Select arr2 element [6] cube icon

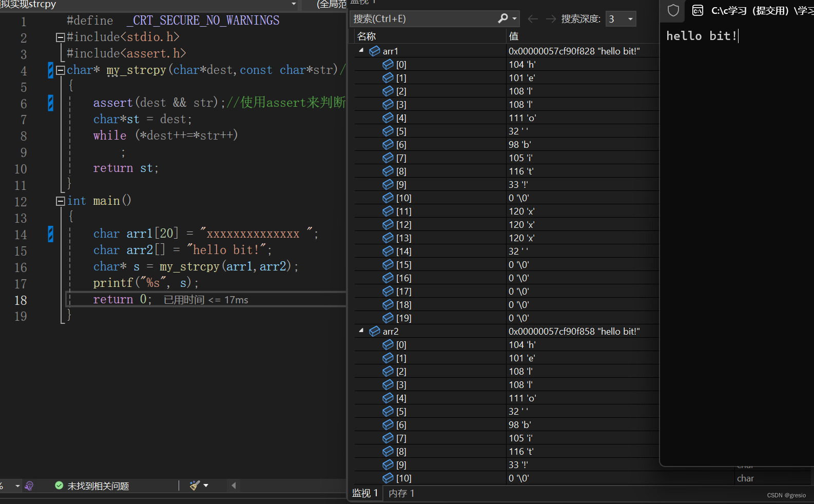[388, 424]
